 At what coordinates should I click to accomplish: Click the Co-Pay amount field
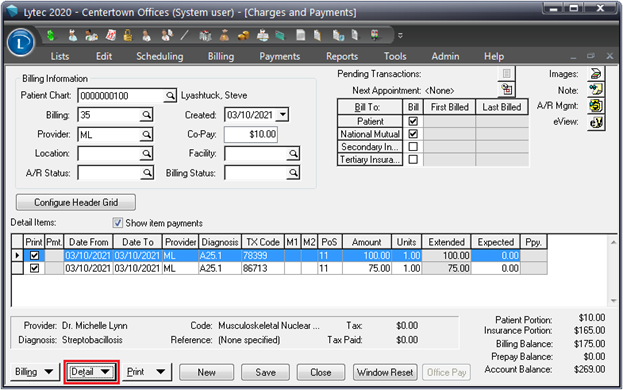pyautogui.click(x=251, y=134)
